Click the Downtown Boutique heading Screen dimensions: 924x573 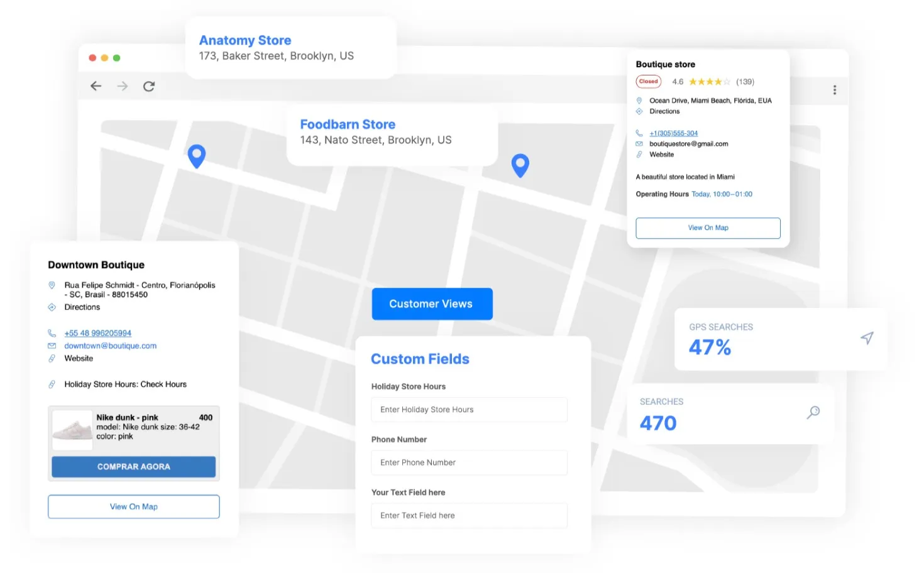(96, 265)
